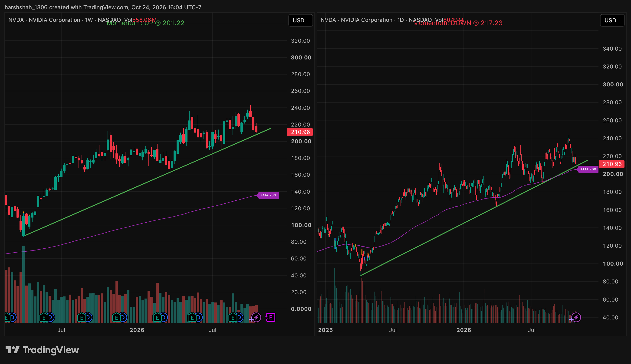Click the TradingView logo
Image resolution: width=631 pixels, height=364 pixels.
coord(42,350)
